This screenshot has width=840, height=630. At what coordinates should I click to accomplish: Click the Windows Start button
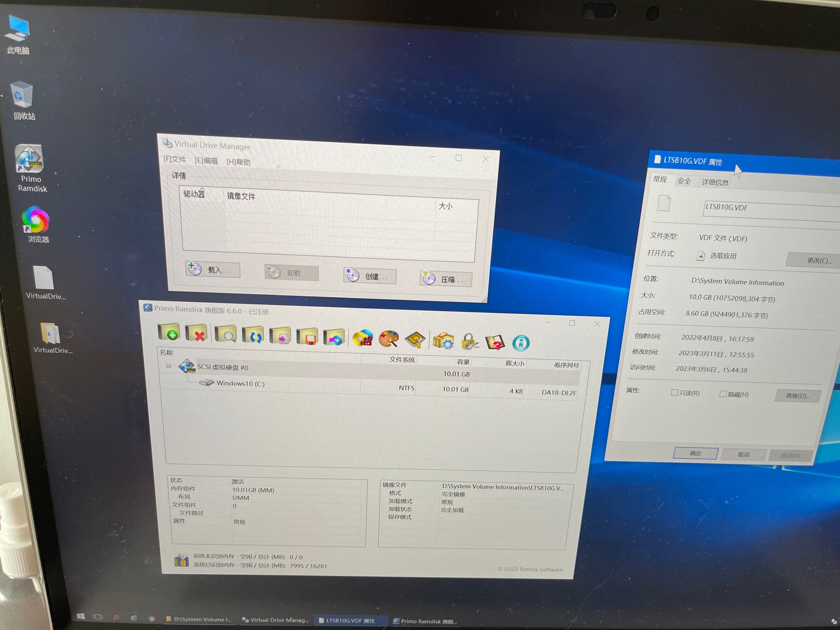[x=81, y=616]
